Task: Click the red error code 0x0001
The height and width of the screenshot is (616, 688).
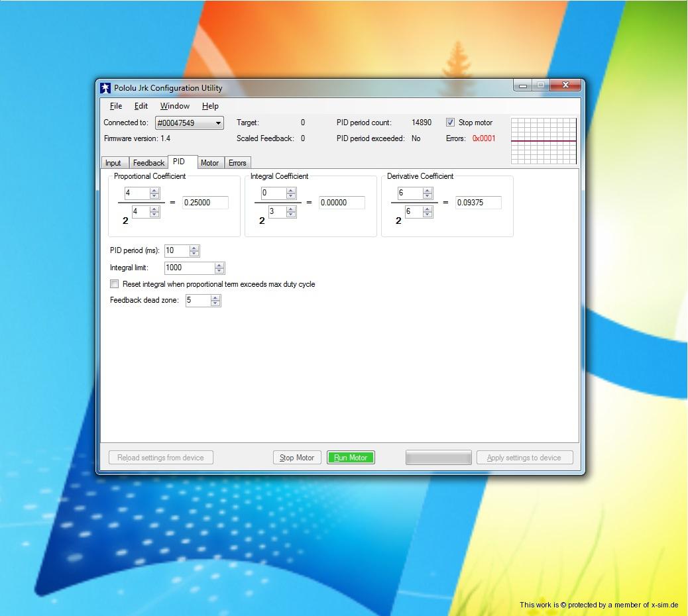Action: click(483, 138)
